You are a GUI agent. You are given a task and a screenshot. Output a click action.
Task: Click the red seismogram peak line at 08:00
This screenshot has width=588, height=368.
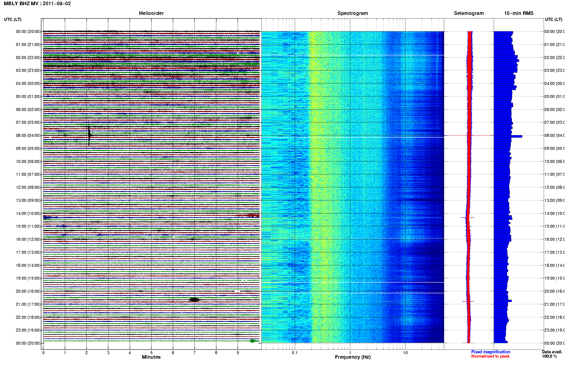[469, 135]
